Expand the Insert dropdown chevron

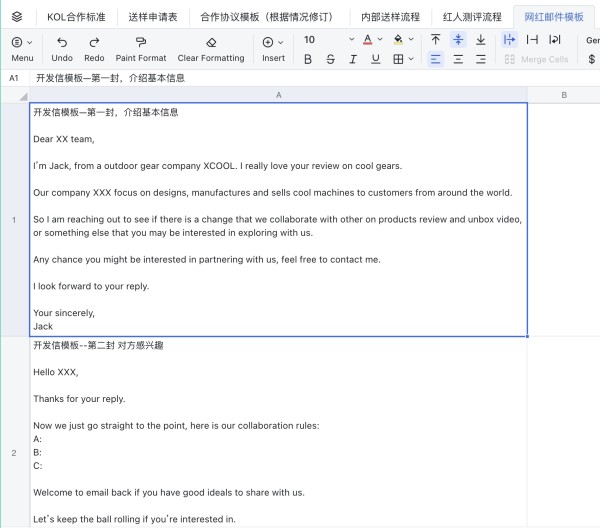click(x=280, y=42)
